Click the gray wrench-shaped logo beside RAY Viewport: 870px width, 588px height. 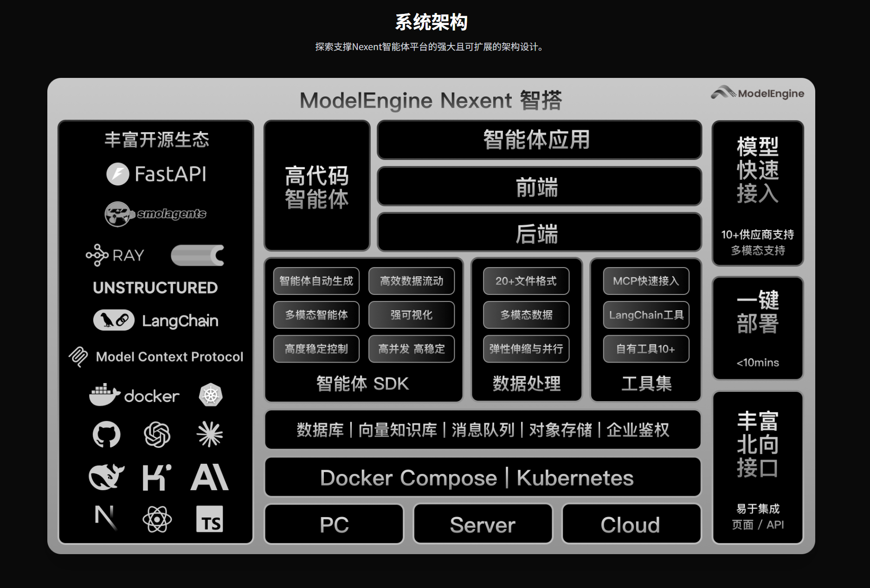pos(197,256)
